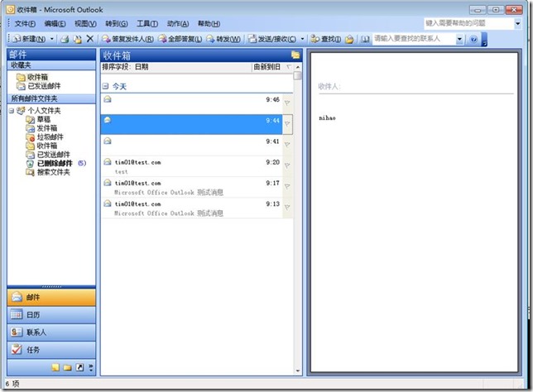
Task: Open the tim01@test.com message at 9:20
Action: [192, 166]
